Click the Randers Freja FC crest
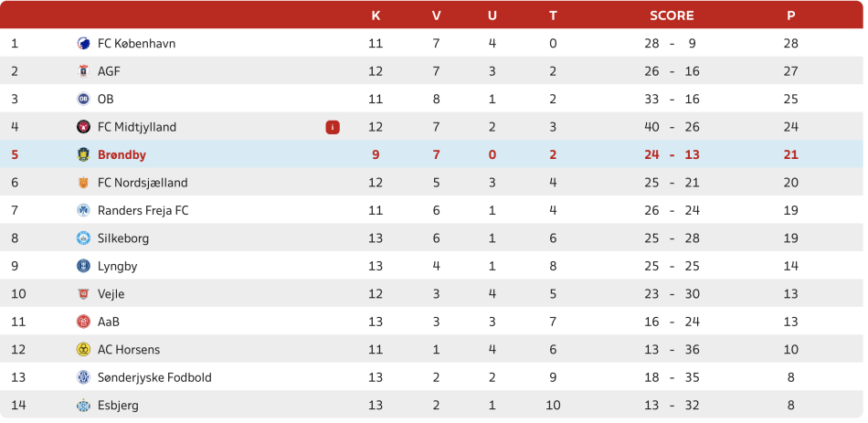This screenshot has width=868, height=423. pos(83,211)
